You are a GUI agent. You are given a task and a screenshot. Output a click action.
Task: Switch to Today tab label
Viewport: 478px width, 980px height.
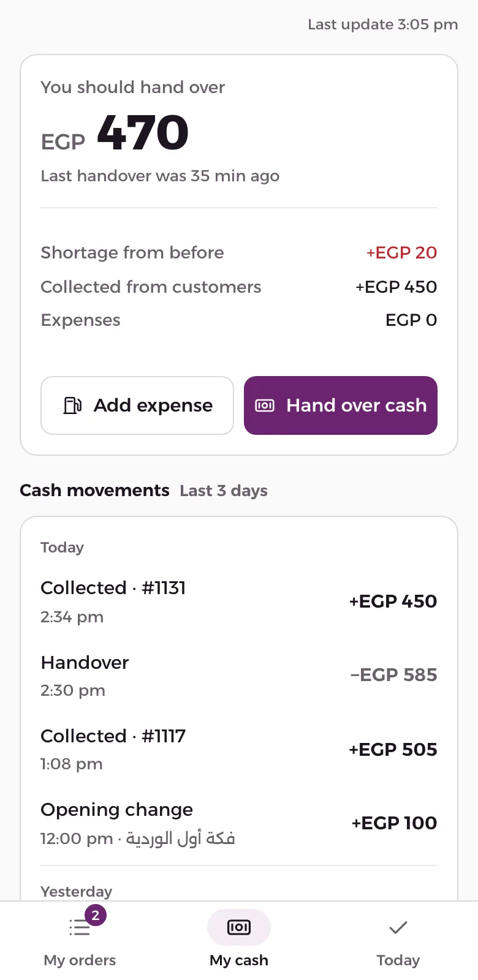398,960
